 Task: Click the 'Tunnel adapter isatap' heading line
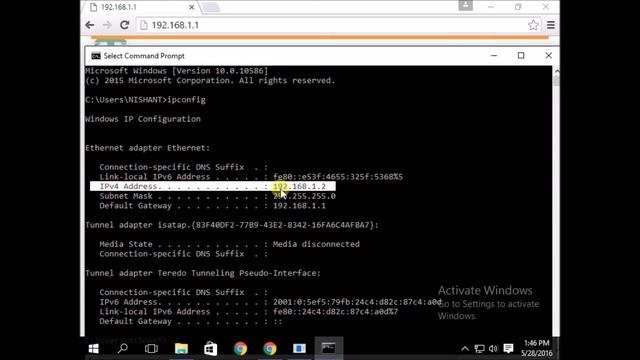pos(232,225)
